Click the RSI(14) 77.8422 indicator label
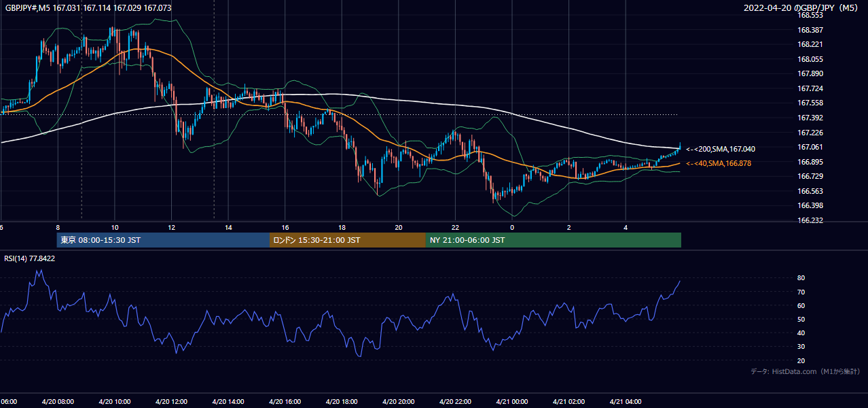868x408 pixels. [30, 258]
